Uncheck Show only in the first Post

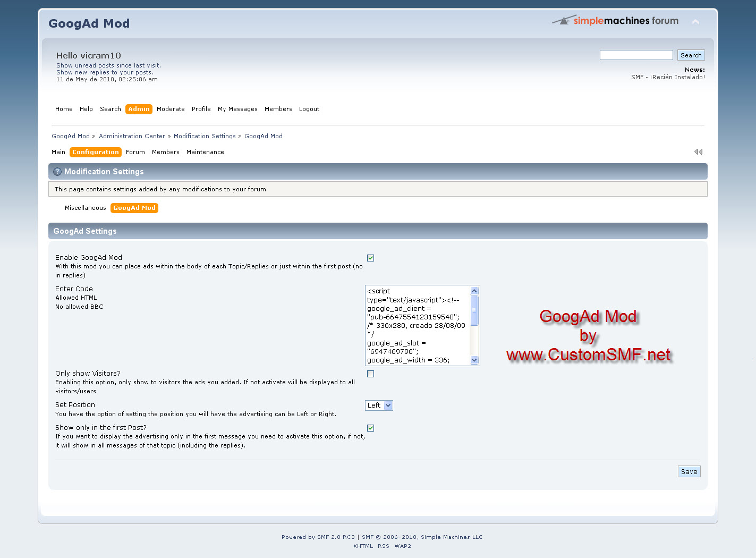point(370,428)
